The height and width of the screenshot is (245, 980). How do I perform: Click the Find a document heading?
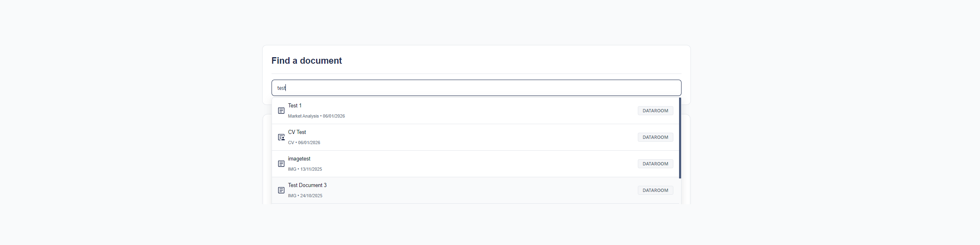click(306, 60)
